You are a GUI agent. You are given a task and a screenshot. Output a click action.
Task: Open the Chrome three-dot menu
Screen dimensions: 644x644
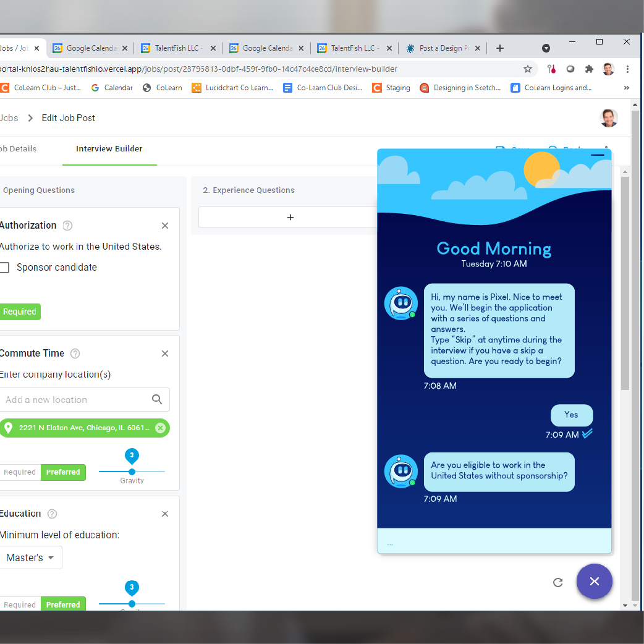[627, 69]
